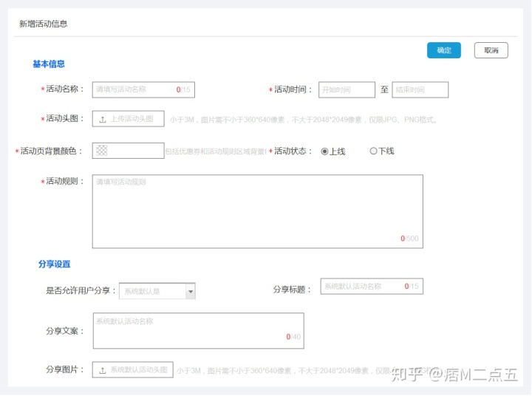The height and width of the screenshot is (396, 532).
Task: Focus the 分享标题 input field
Action: (x=372, y=287)
